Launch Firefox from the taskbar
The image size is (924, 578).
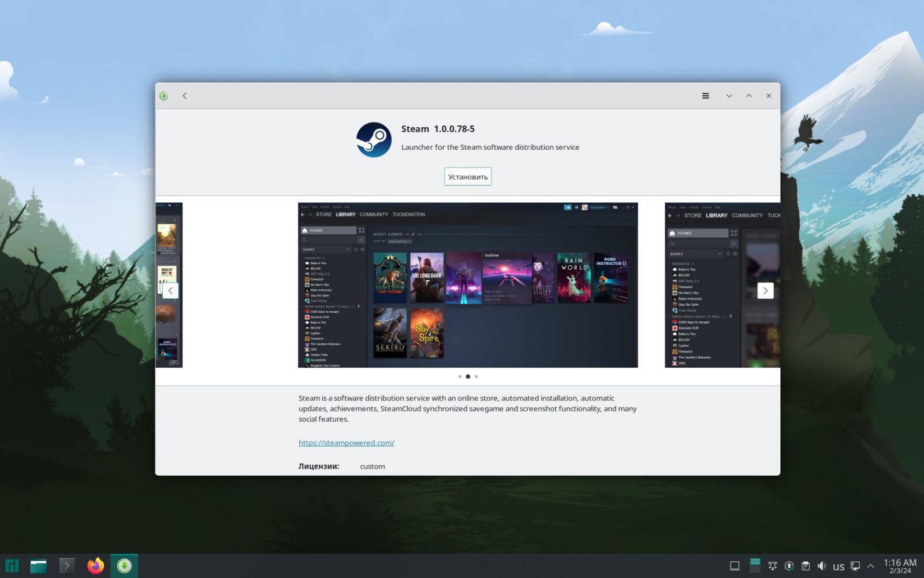click(x=96, y=566)
